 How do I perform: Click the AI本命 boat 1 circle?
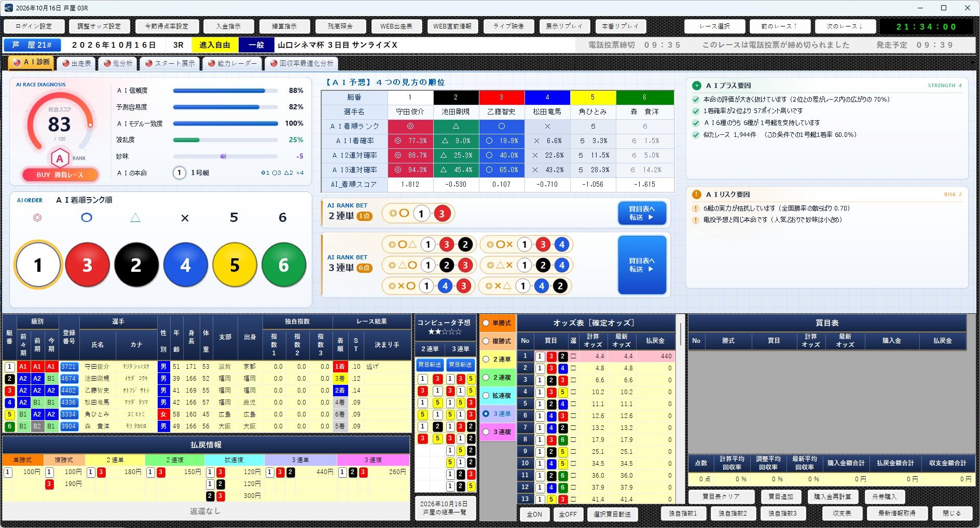pos(179,173)
